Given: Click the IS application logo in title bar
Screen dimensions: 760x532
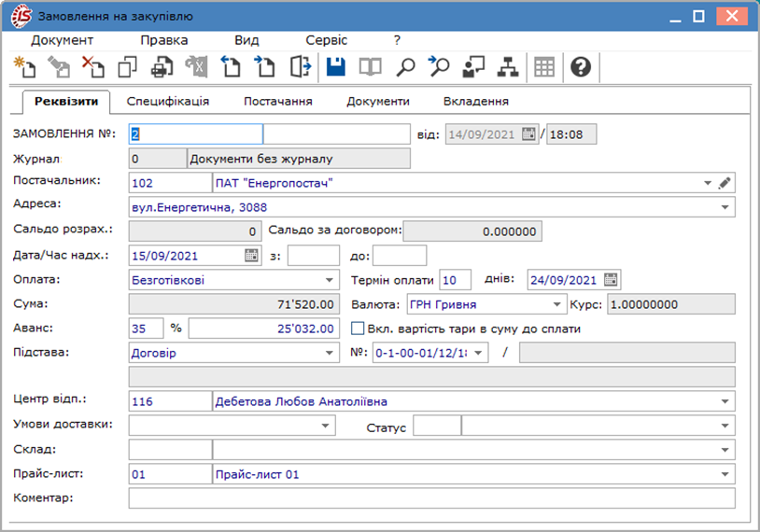Looking at the screenshot, I should [x=21, y=16].
